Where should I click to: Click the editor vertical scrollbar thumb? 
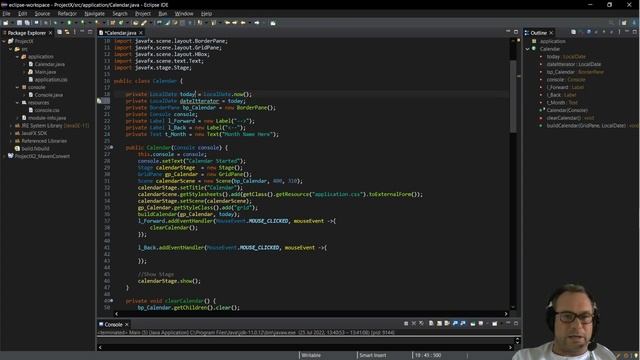pos(513,96)
